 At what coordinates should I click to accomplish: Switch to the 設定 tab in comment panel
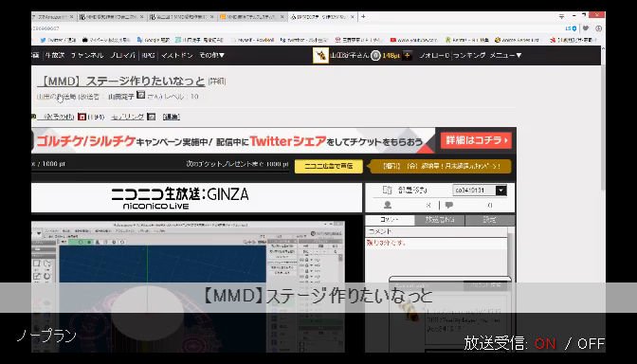(x=489, y=220)
